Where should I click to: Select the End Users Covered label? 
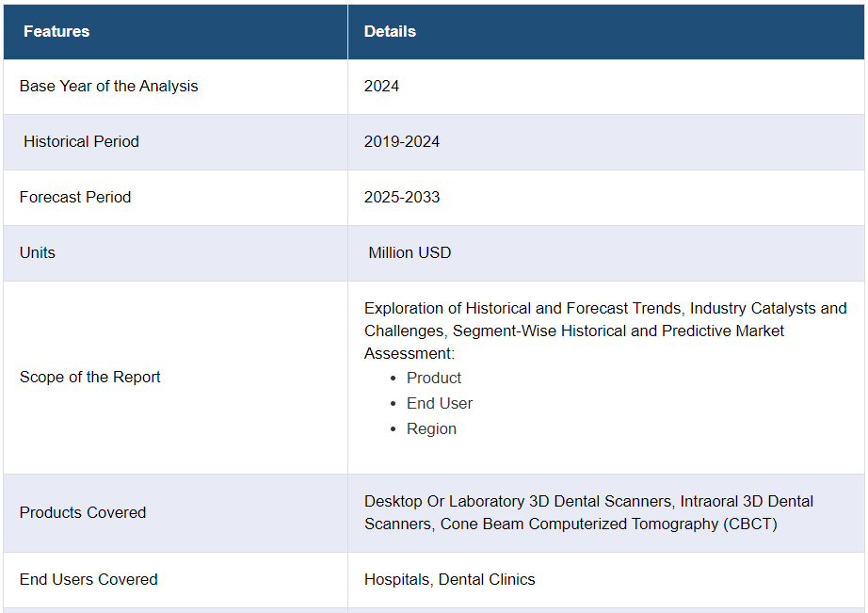click(88, 579)
